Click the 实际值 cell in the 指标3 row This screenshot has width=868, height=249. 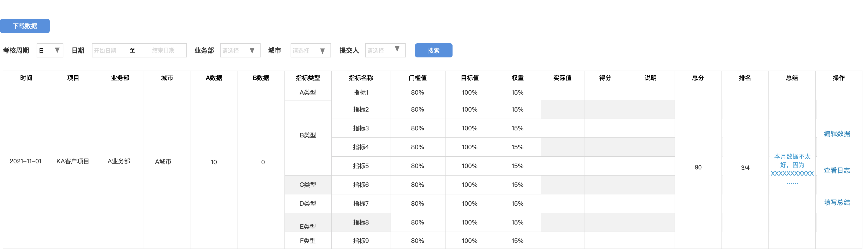[562, 128]
